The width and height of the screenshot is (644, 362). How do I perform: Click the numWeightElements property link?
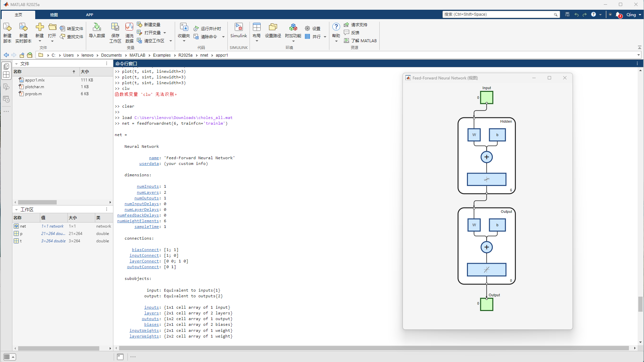pyautogui.click(x=138, y=221)
